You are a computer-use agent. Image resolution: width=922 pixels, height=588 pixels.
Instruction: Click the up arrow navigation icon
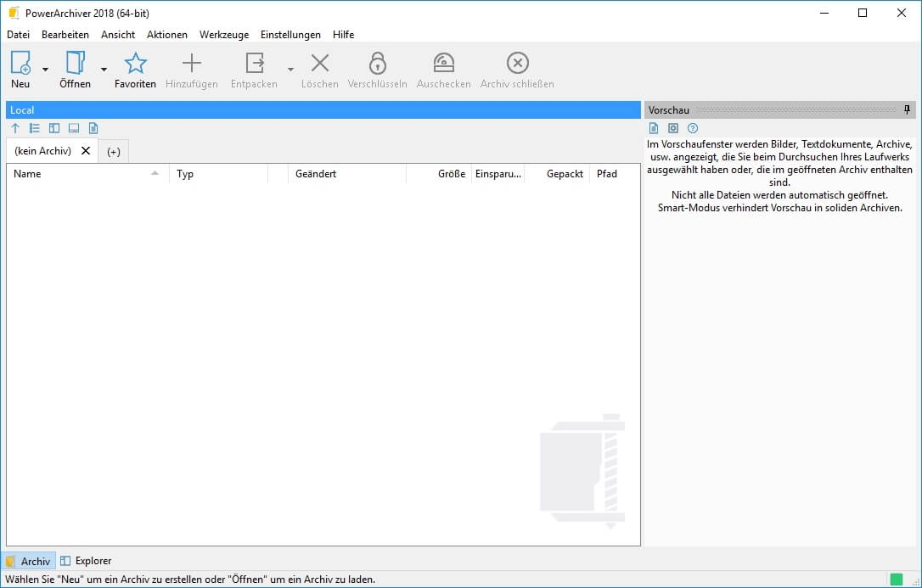click(15, 128)
